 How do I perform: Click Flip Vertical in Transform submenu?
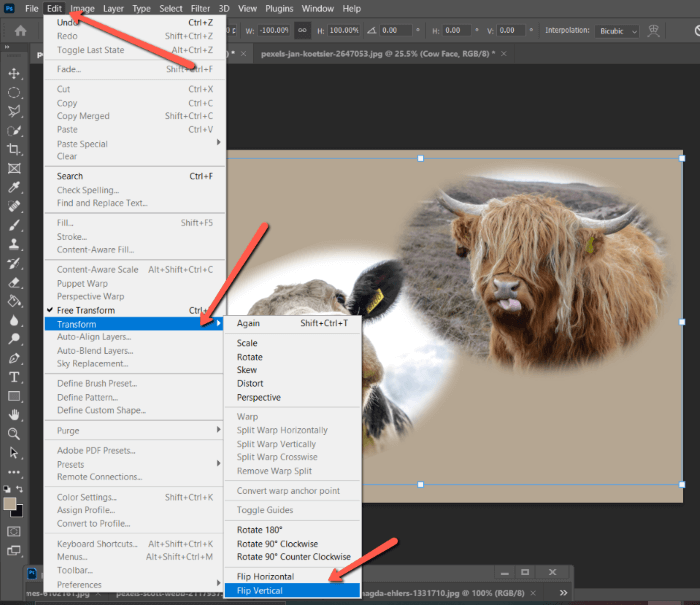(x=260, y=591)
